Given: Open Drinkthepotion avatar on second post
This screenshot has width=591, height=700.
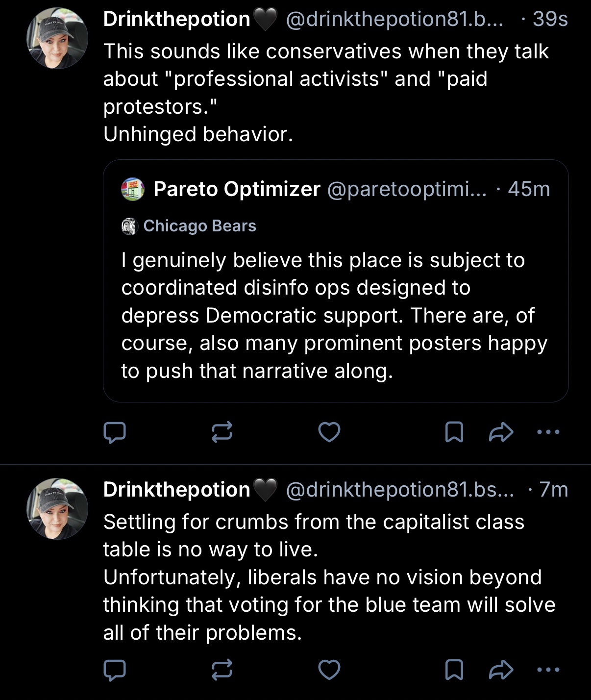Looking at the screenshot, I should (57, 509).
